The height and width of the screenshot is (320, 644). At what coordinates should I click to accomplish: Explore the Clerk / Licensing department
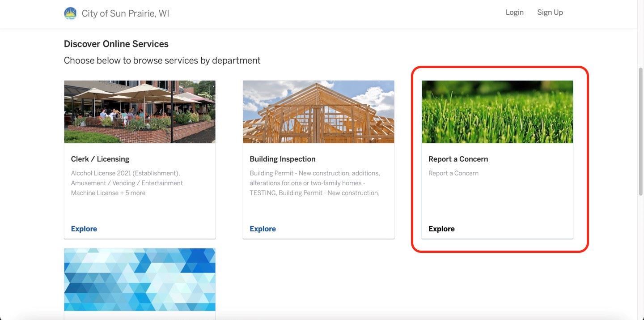(x=84, y=229)
